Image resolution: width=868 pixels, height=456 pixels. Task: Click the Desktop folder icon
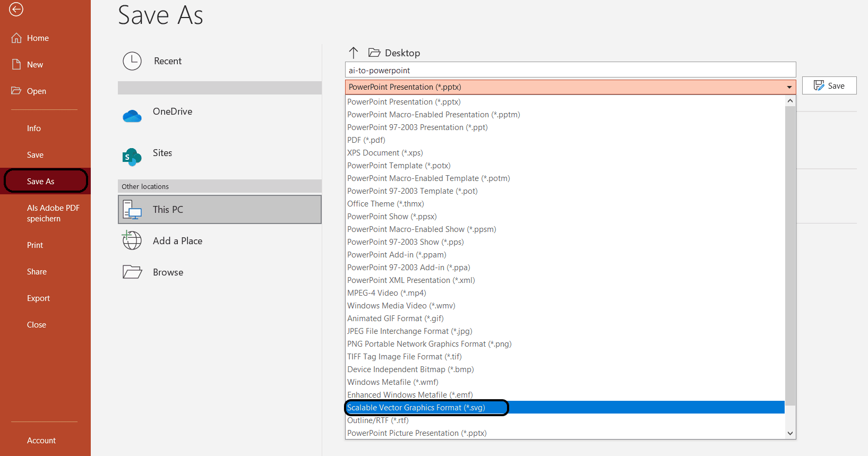[374, 53]
